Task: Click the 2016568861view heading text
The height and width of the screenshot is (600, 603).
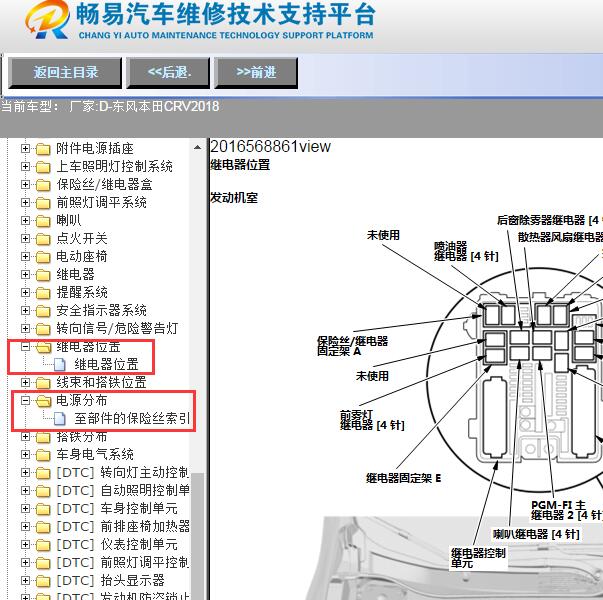Action: coord(270,147)
